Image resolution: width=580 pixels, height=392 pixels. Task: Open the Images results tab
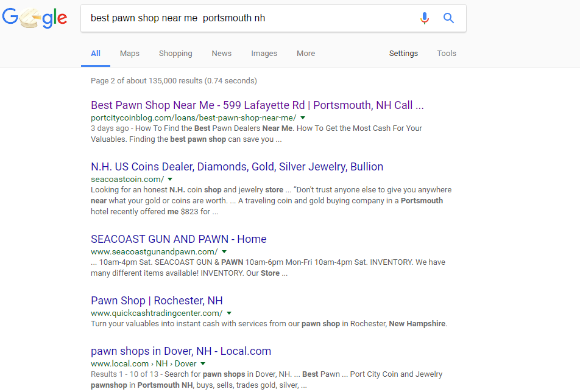(264, 54)
